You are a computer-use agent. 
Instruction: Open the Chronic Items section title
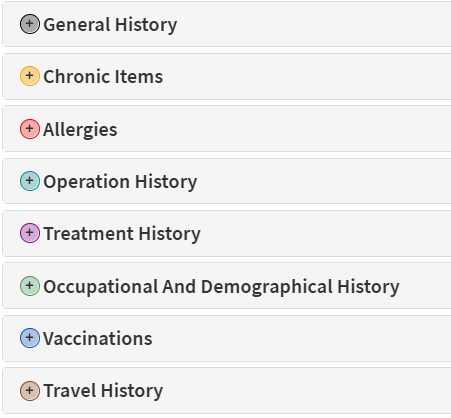click(103, 77)
